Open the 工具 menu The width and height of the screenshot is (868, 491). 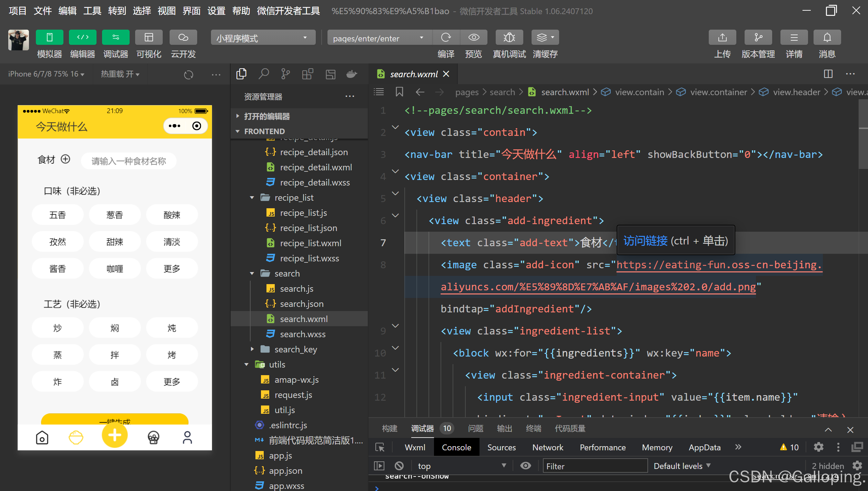[92, 11]
